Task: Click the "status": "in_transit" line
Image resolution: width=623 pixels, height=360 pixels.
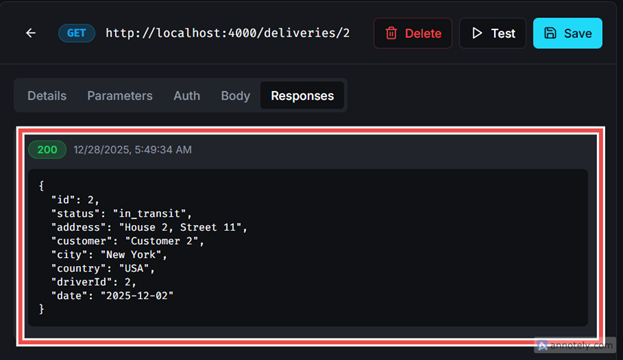Action: [x=122, y=213]
